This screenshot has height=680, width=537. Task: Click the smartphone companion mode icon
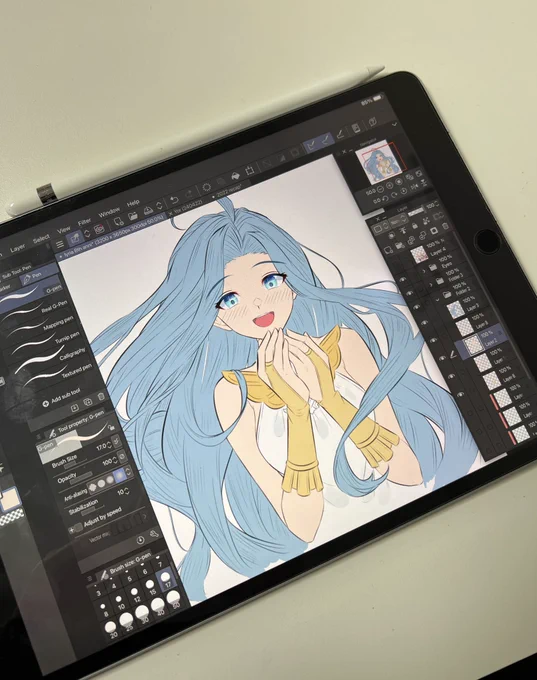356,128
